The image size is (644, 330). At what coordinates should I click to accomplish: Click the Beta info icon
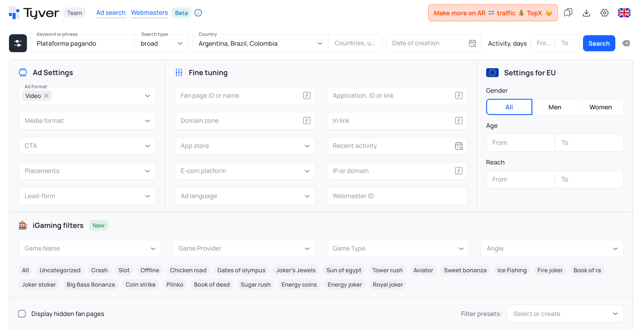coord(198,13)
